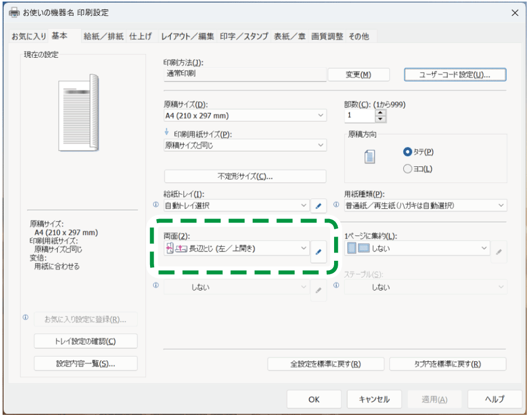Click the printer icon in the title bar
530x420 pixels.
[14, 12]
